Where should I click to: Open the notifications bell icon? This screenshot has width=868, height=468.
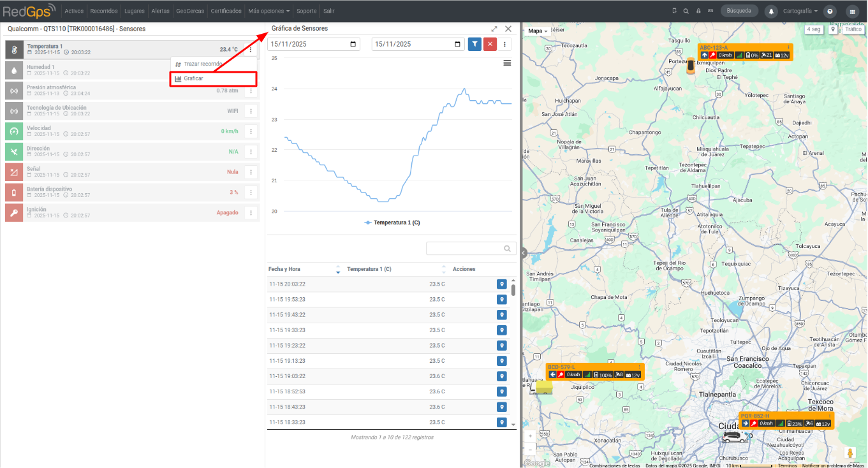[x=772, y=11]
